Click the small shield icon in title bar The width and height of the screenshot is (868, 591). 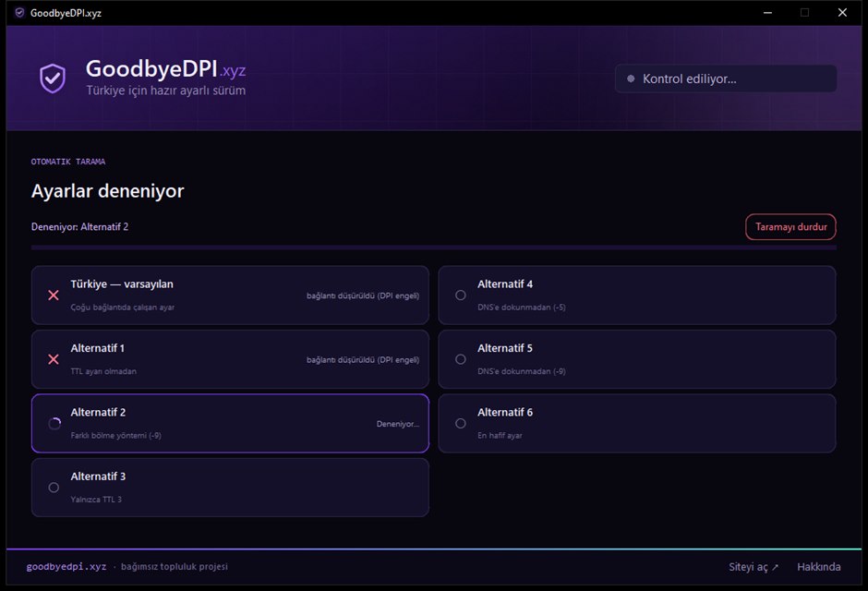point(19,13)
